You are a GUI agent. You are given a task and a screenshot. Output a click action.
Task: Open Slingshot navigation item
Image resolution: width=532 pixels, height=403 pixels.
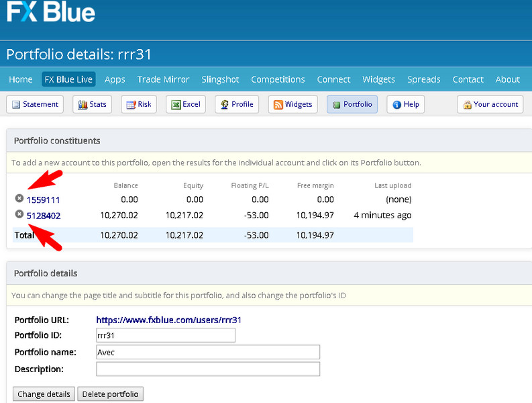click(220, 79)
